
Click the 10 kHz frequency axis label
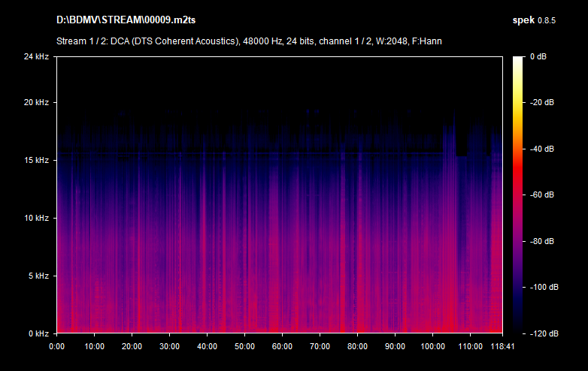coord(35,218)
